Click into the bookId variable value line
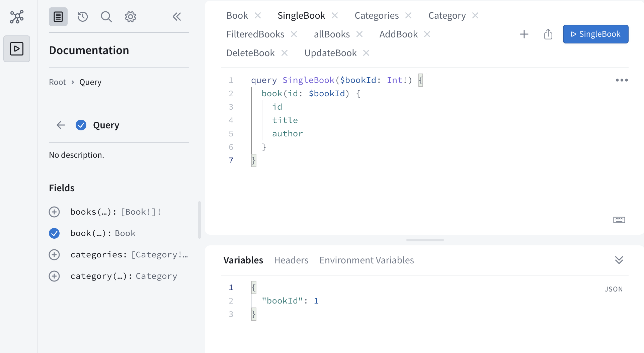The width and height of the screenshot is (644, 353). pos(290,301)
